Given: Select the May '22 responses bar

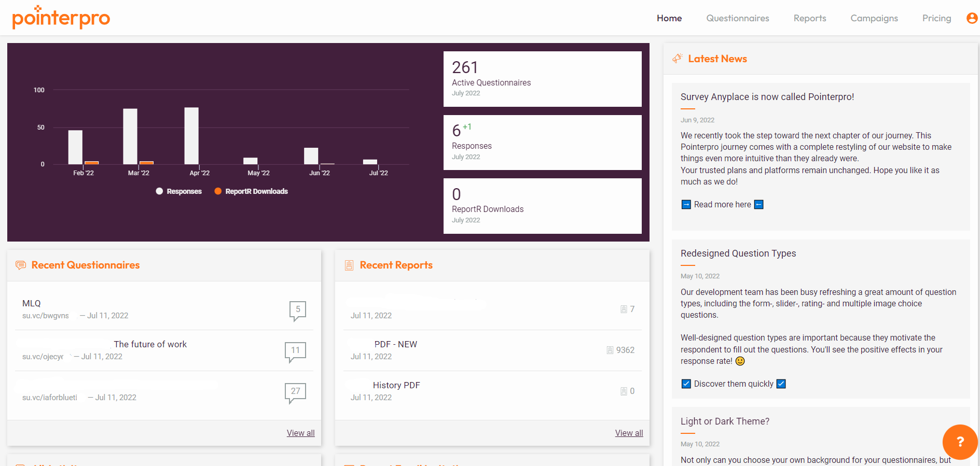Looking at the screenshot, I should tap(251, 161).
